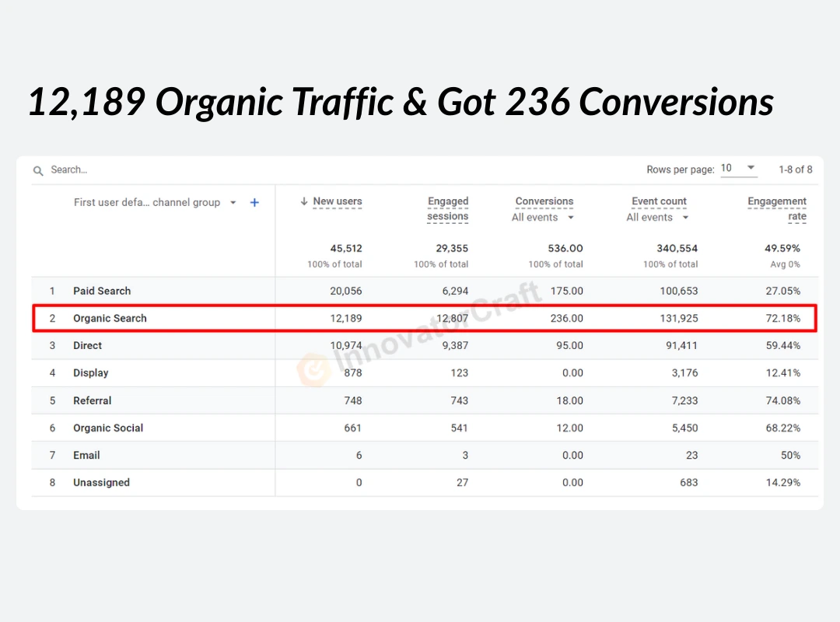840x622 pixels.
Task: Click the Display channel row
Action: click(x=90, y=373)
